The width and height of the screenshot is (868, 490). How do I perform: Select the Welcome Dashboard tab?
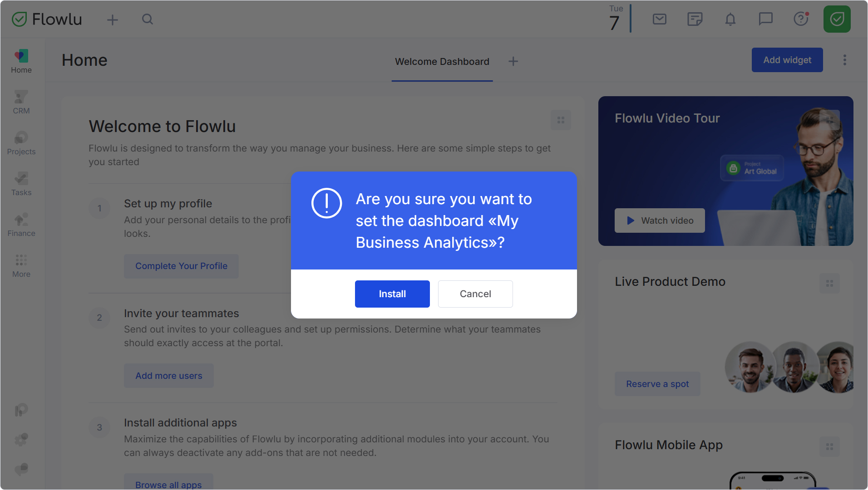click(442, 62)
